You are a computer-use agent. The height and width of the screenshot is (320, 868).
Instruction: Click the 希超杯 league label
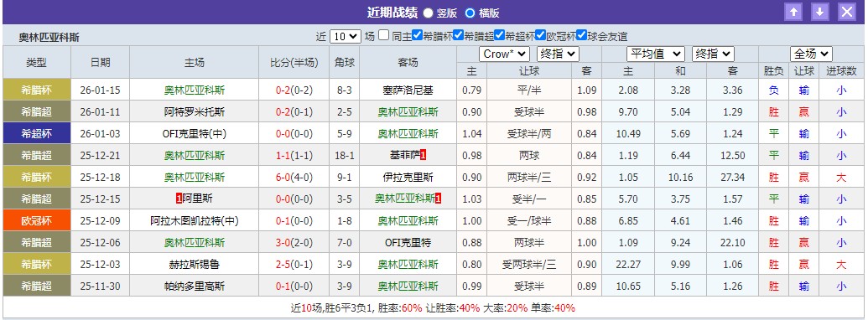pyautogui.click(x=37, y=134)
